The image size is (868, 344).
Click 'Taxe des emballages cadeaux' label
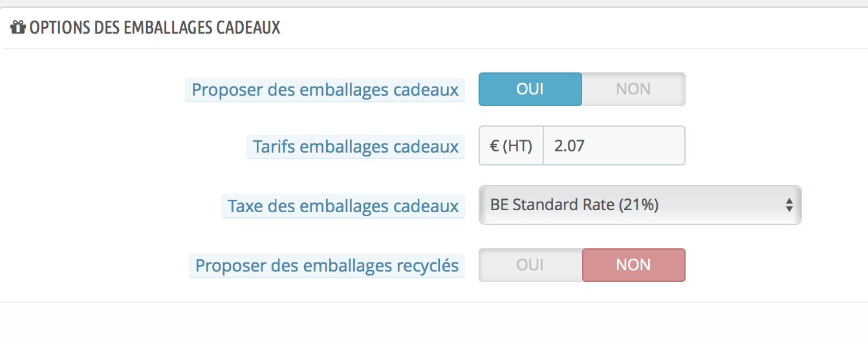point(343,206)
